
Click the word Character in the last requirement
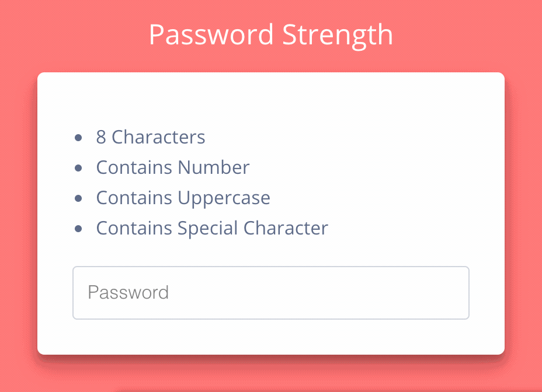pyautogui.click(x=286, y=228)
